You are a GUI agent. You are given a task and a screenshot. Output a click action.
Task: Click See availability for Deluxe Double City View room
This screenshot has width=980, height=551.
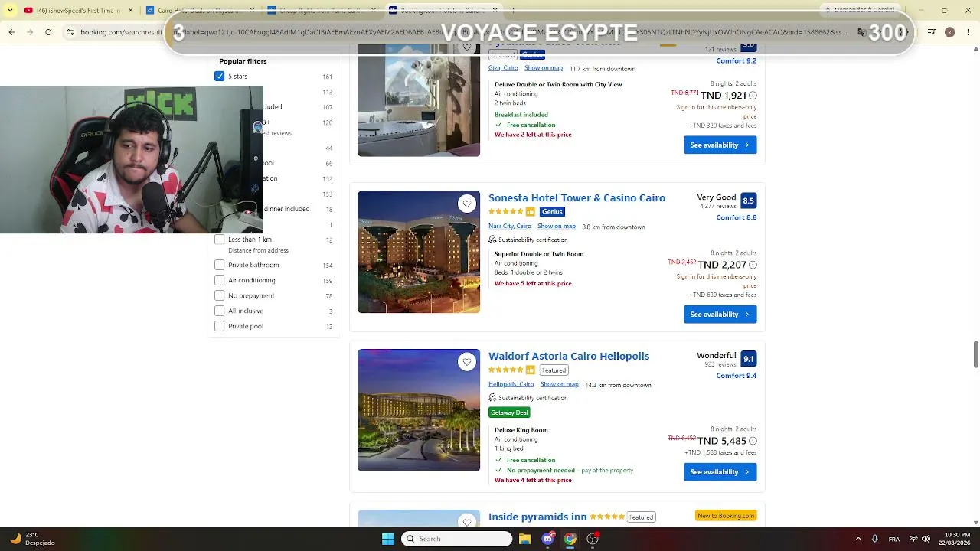pyautogui.click(x=720, y=145)
